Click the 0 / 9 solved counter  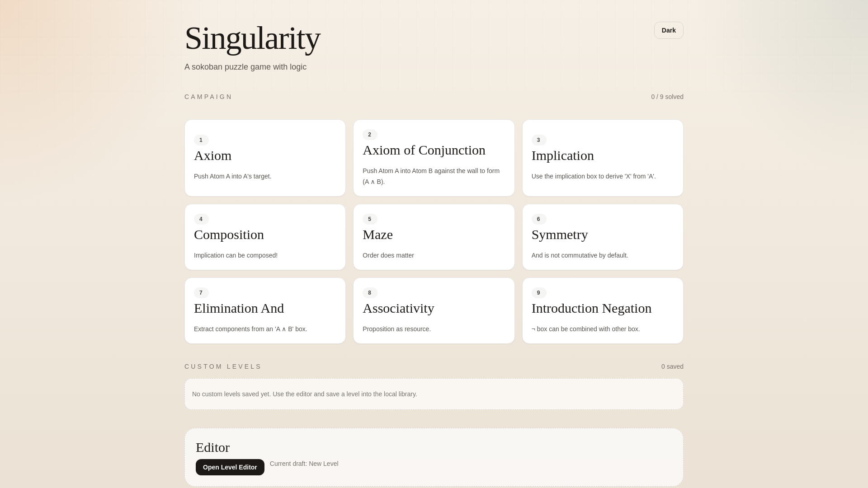click(x=667, y=97)
